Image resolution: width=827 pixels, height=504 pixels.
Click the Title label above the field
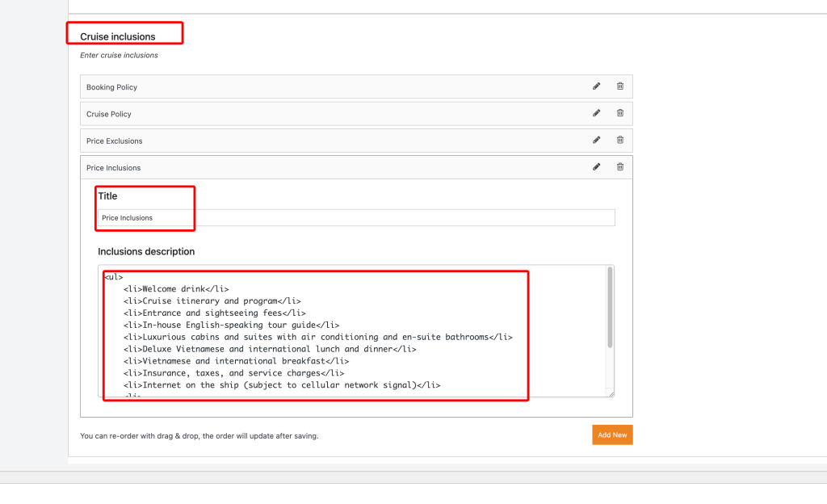coord(107,196)
